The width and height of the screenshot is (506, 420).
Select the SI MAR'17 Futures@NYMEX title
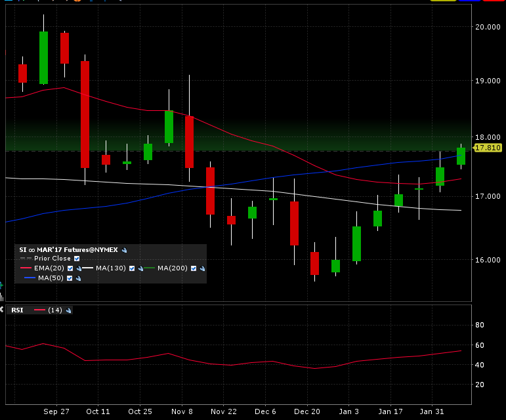coord(69,250)
